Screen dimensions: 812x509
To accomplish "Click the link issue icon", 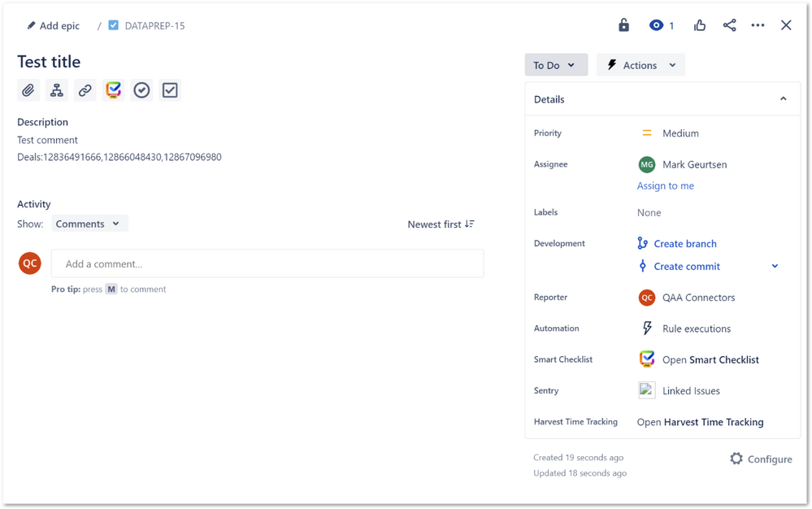I will click(x=85, y=89).
